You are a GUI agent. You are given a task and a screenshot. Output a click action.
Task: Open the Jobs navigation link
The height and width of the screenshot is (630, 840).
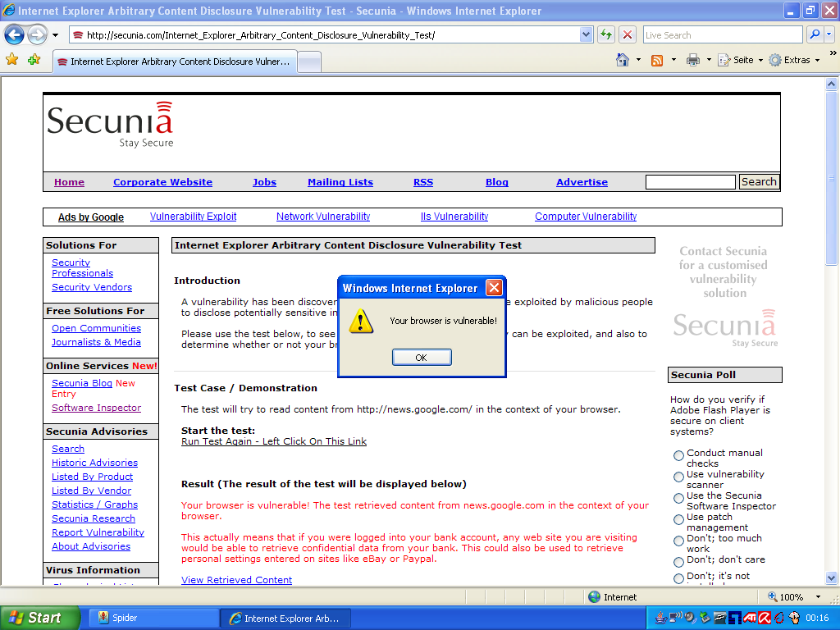(265, 182)
